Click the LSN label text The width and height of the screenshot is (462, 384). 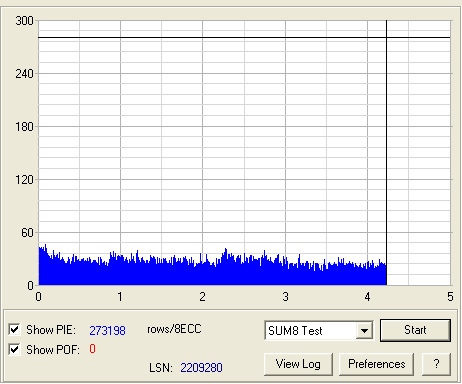(x=161, y=368)
